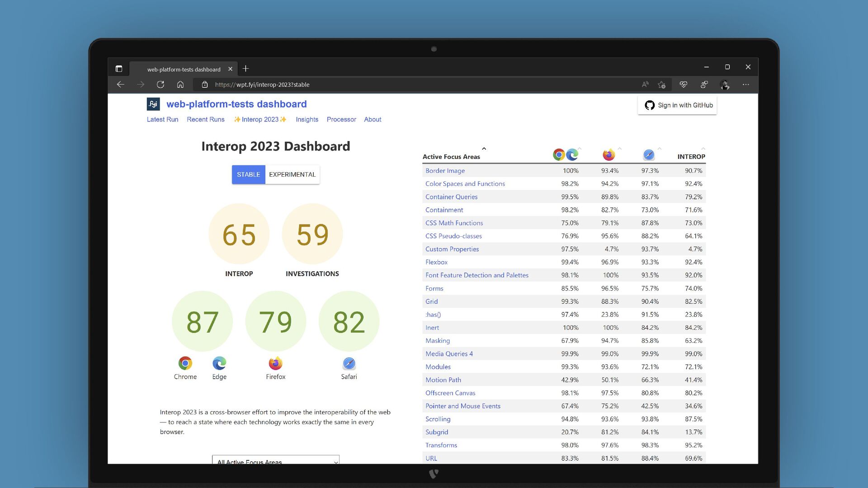Open Forms focus area link

pos(434,289)
